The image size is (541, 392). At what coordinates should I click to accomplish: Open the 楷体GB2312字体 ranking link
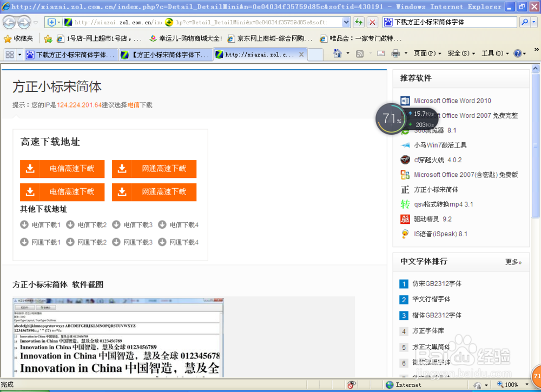(437, 315)
